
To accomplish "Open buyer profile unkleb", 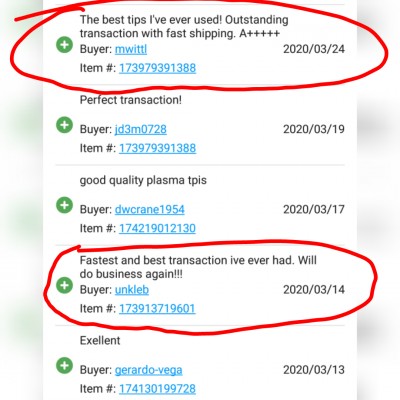I will tap(132, 290).
